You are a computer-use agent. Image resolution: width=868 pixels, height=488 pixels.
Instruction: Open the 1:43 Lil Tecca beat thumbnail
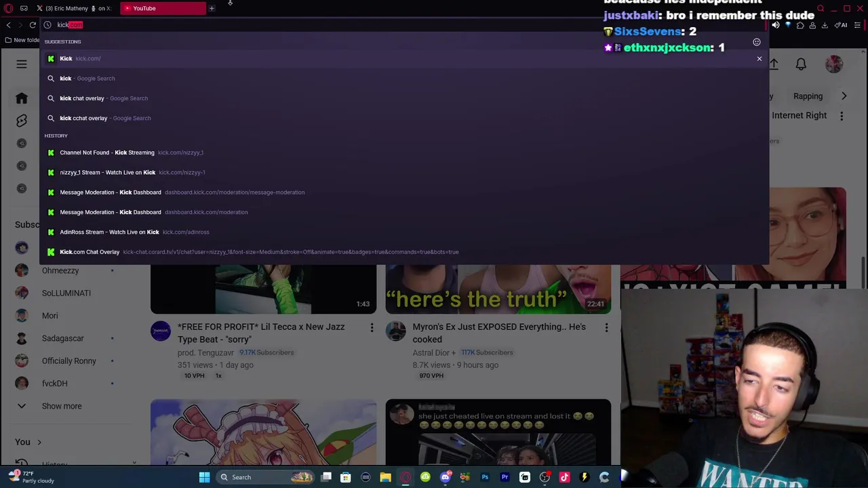click(x=263, y=289)
